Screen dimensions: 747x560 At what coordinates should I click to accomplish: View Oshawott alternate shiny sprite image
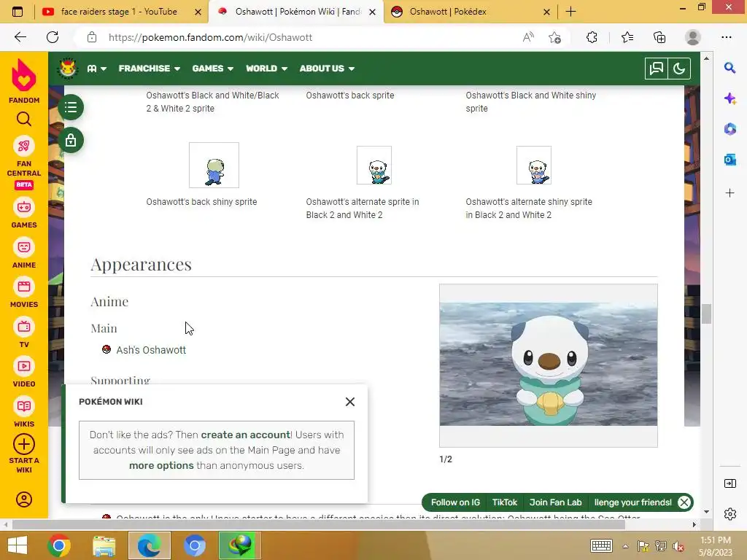pos(534,166)
